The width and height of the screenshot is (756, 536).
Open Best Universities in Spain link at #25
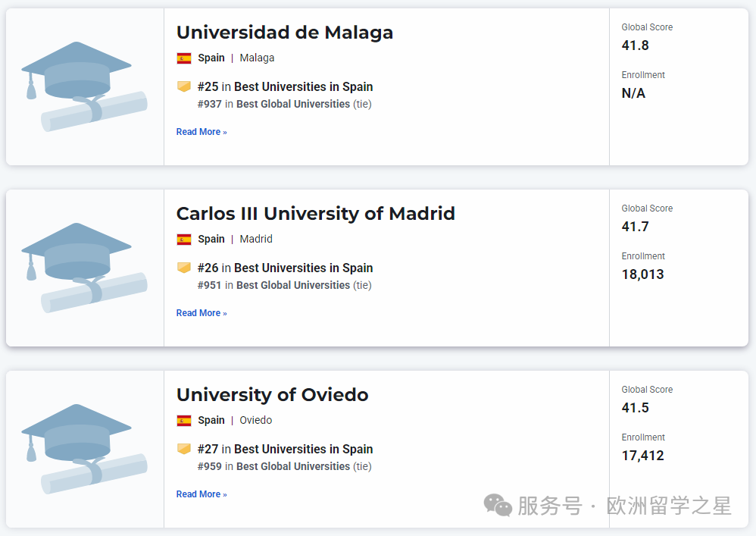pos(303,87)
